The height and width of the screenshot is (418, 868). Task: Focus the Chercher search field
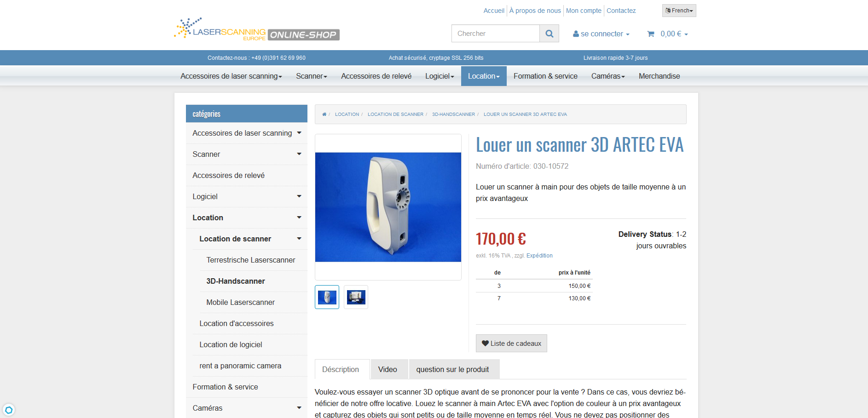pyautogui.click(x=495, y=34)
